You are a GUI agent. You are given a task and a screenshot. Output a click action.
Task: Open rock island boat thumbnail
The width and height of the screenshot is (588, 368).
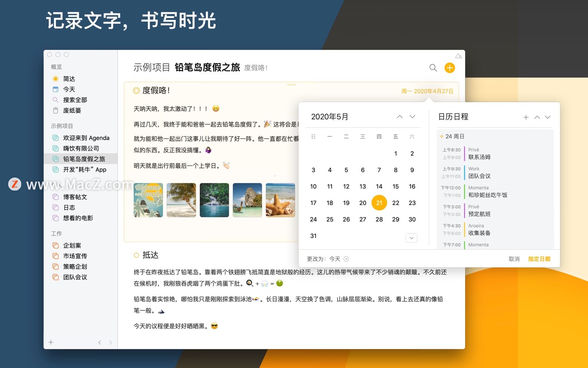point(247,200)
